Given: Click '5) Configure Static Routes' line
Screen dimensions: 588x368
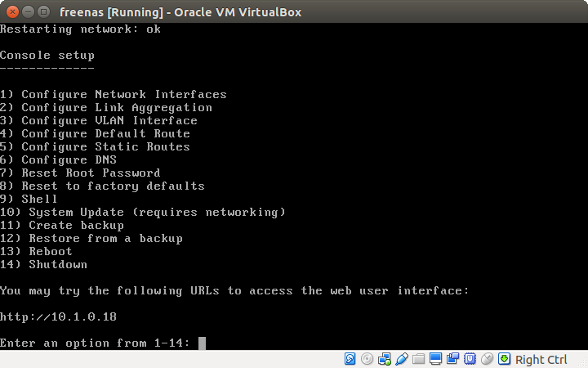Looking at the screenshot, I should pos(95,147).
